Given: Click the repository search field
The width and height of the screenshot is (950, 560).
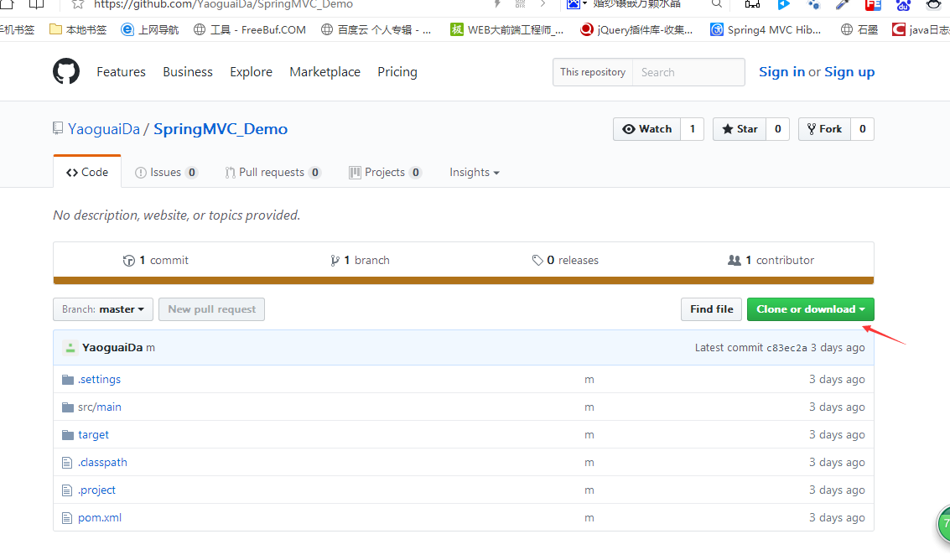Looking at the screenshot, I should coord(688,72).
